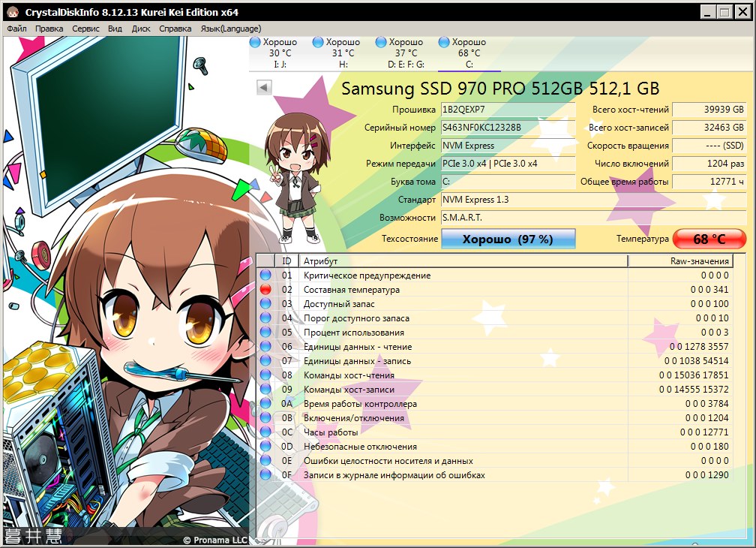The image size is (756, 548).
Task: Click the power-on count value 1204 раз
Action: pyautogui.click(x=709, y=164)
